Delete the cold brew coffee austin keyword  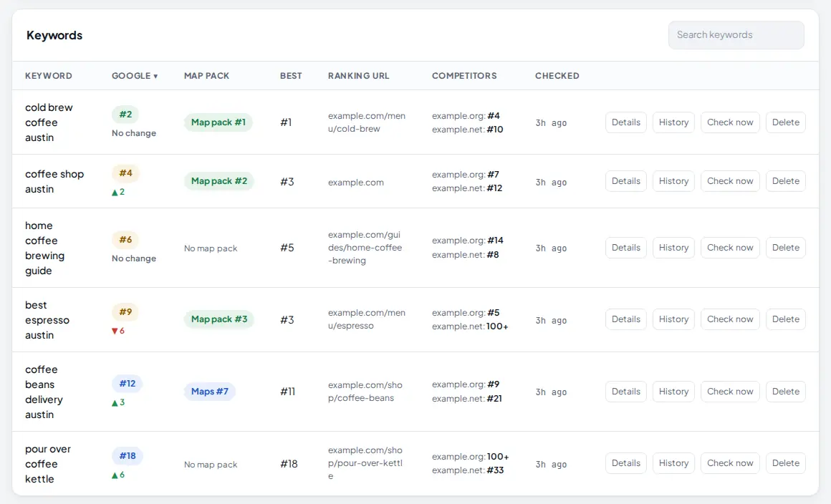click(785, 122)
